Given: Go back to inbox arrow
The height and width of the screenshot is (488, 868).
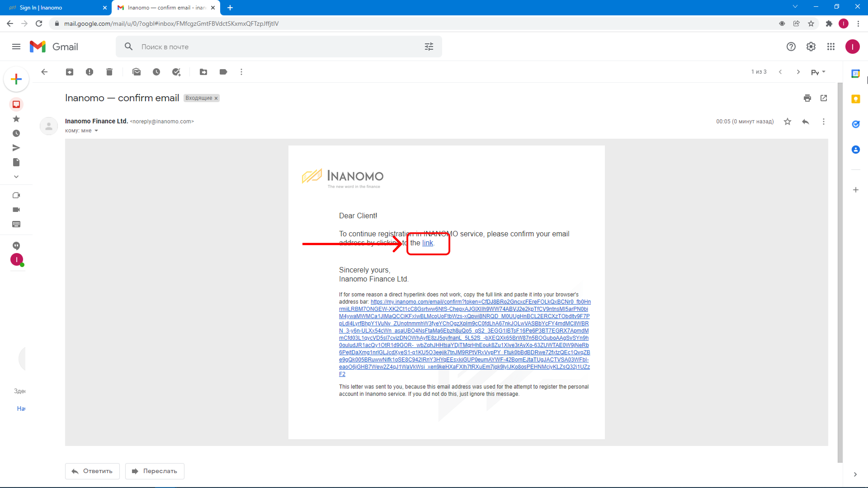Looking at the screenshot, I should (x=45, y=72).
